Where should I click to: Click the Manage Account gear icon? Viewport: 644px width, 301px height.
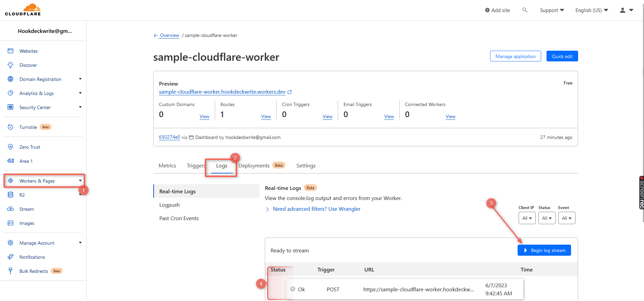pyautogui.click(x=10, y=243)
